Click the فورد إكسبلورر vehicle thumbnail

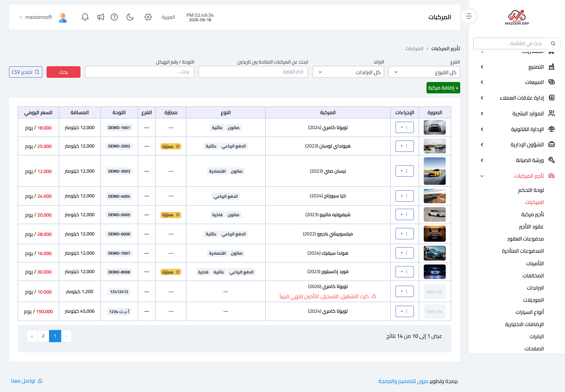click(434, 272)
